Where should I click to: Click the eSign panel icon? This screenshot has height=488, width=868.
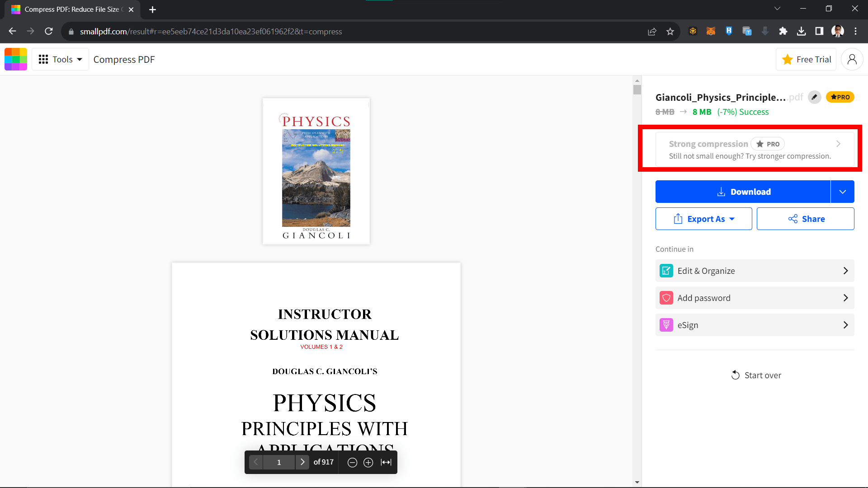point(666,325)
